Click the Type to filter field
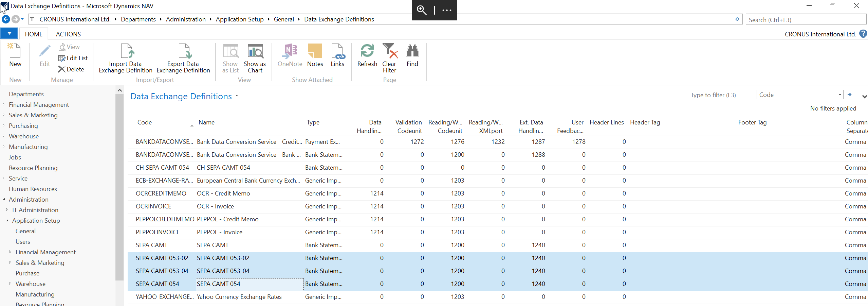 (722, 95)
